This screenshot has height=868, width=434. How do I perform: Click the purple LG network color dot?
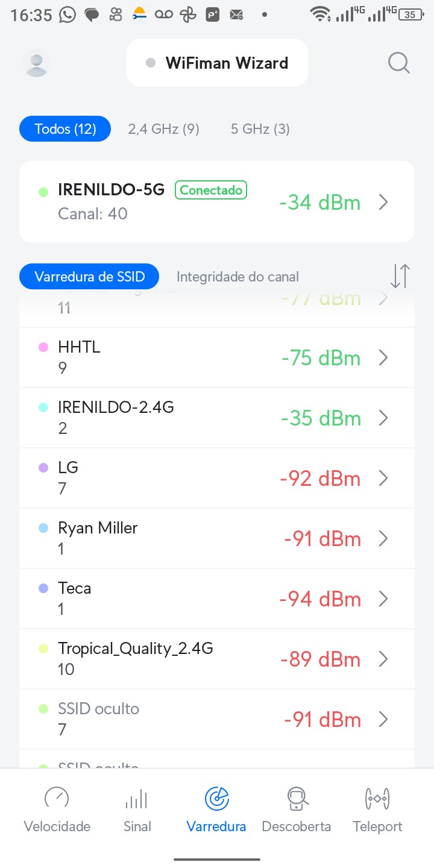43,468
